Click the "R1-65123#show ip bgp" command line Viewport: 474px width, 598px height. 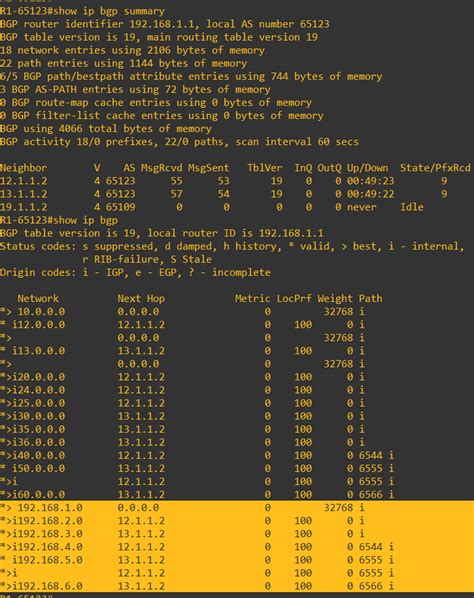coord(59,220)
